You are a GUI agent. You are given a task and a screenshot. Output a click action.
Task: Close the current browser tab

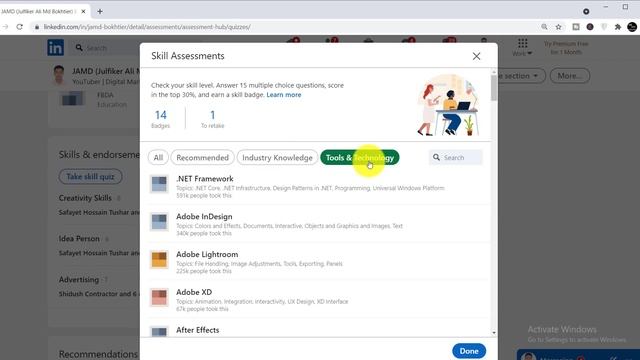click(83, 11)
